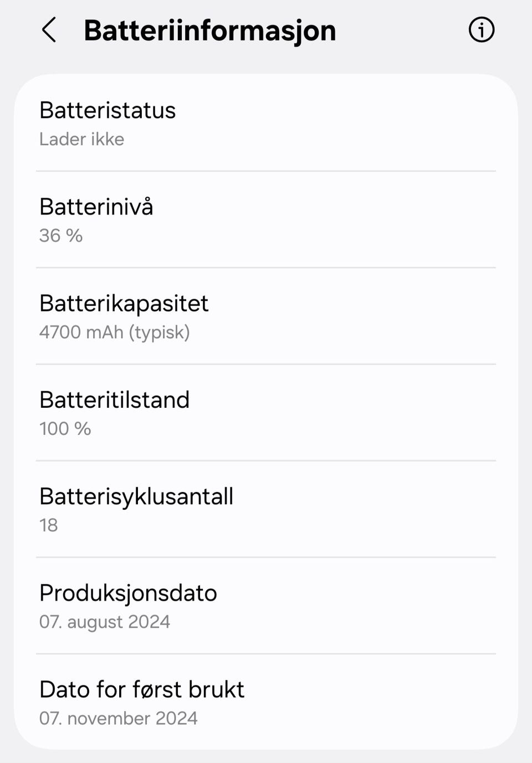The image size is (532, 763).
Task: Open the info circle icon
Action: click(x=481, y=30)
